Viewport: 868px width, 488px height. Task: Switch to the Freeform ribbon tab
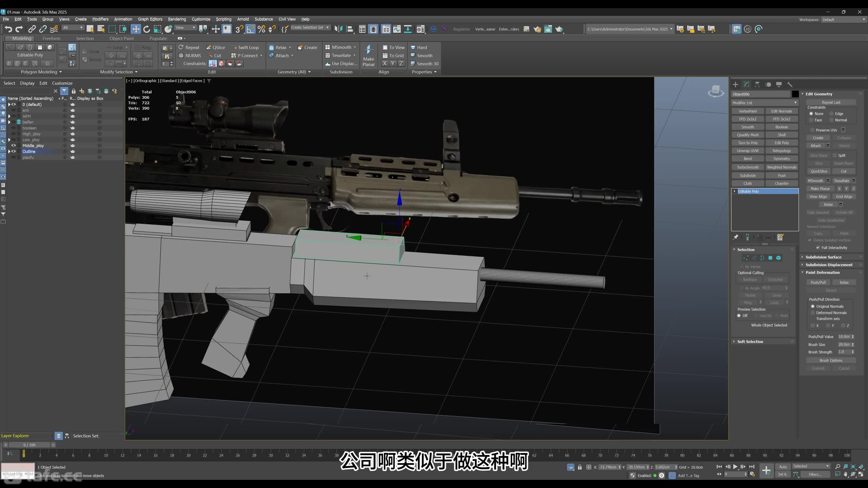pos(51,38)
